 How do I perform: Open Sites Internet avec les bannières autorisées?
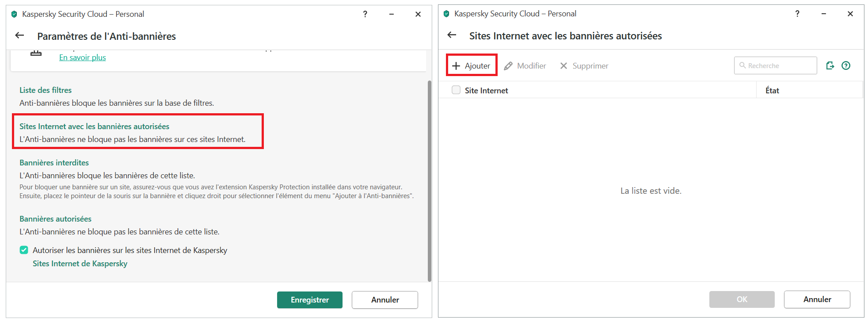(94, 126)
